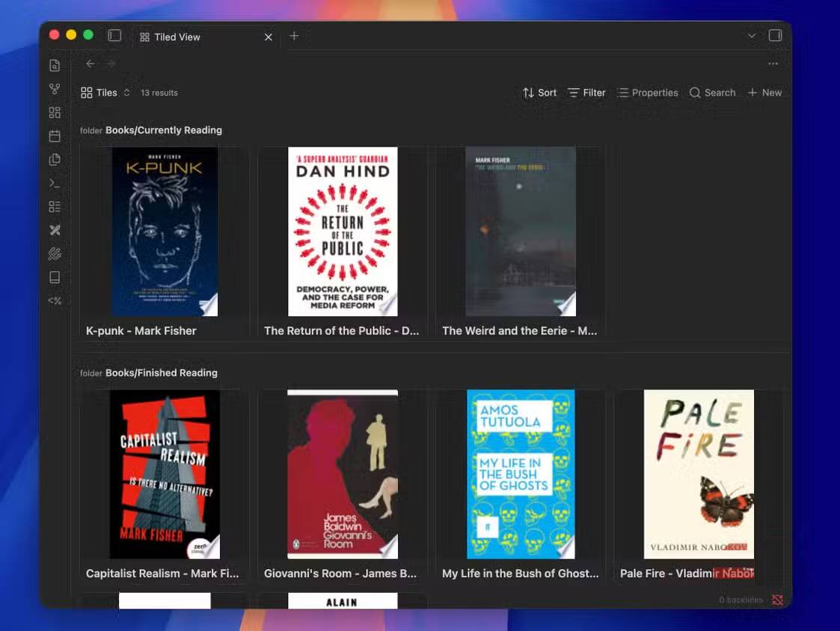Open the Tiles view switcher dropdown
Screen dimensions: 840x631
tap(105, 93)
